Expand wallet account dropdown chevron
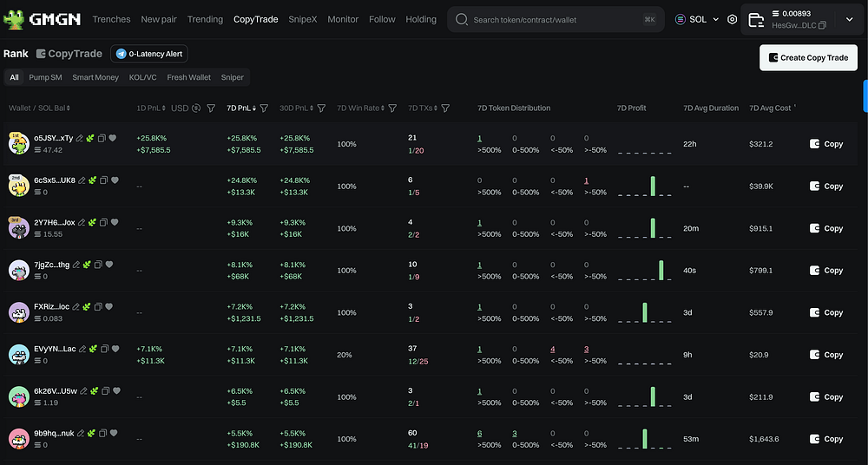 [x=849, y=19]
